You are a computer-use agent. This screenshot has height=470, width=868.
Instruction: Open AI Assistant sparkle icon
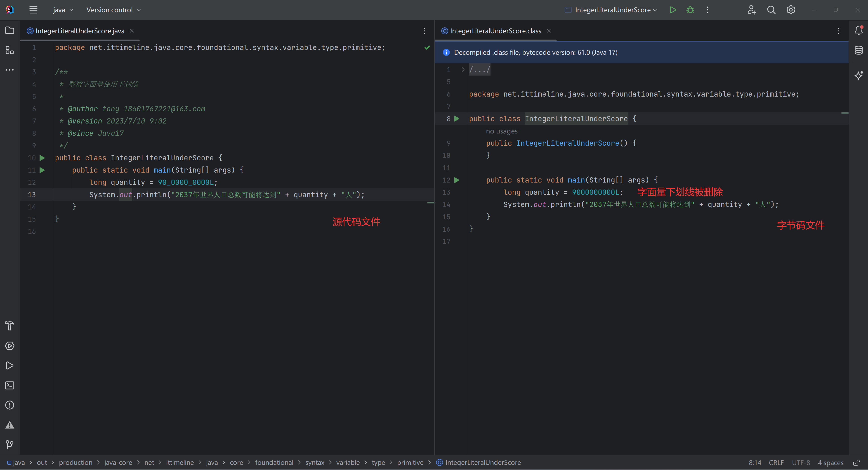pyautogui.click(x=859, y=75)
